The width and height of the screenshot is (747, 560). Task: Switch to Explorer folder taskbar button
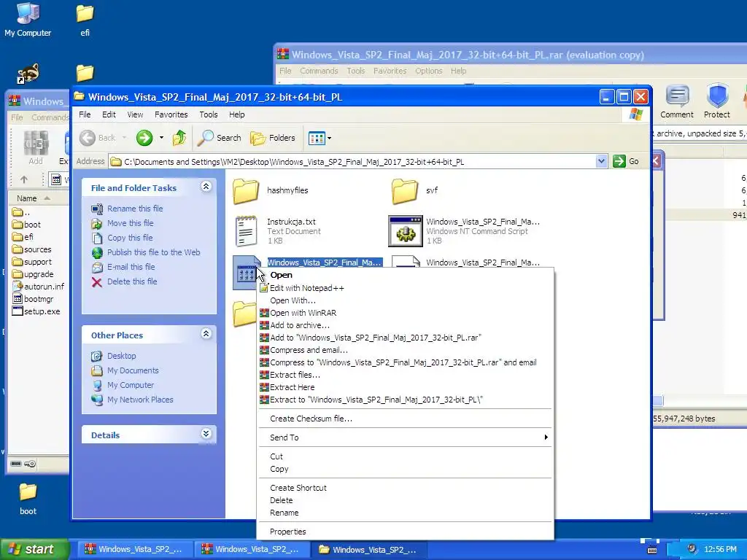(x=368, y=550)
